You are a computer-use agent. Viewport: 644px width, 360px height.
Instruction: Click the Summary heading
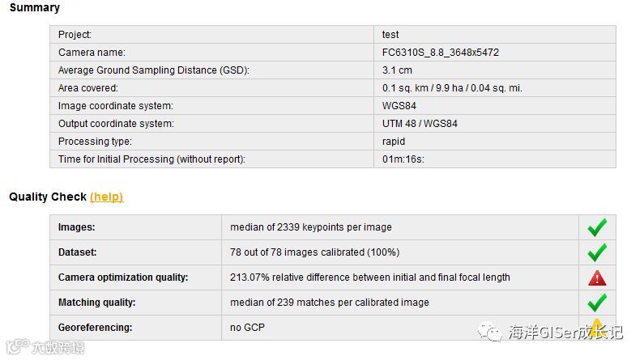coord(34,8)
